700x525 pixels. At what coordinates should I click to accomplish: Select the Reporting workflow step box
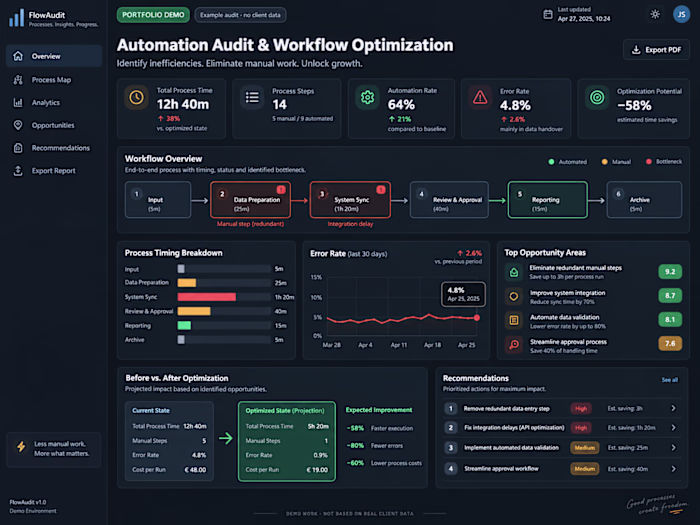tap(547, 200)
